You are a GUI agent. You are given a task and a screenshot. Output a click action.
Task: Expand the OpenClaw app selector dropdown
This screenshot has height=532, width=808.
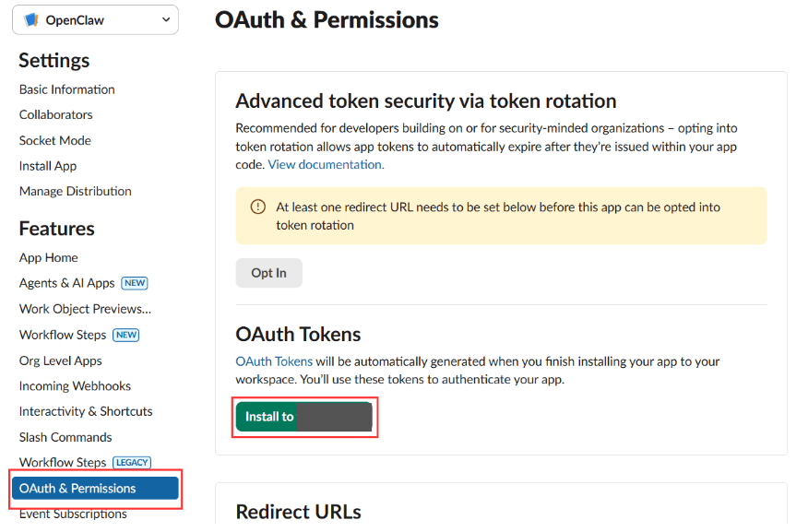click(165, 19)
